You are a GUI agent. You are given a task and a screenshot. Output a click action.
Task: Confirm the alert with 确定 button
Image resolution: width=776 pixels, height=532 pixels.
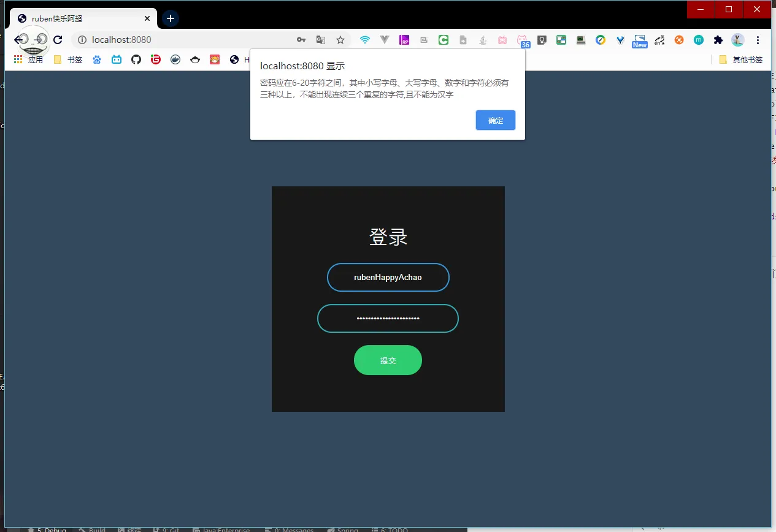(x=495, y=120)
